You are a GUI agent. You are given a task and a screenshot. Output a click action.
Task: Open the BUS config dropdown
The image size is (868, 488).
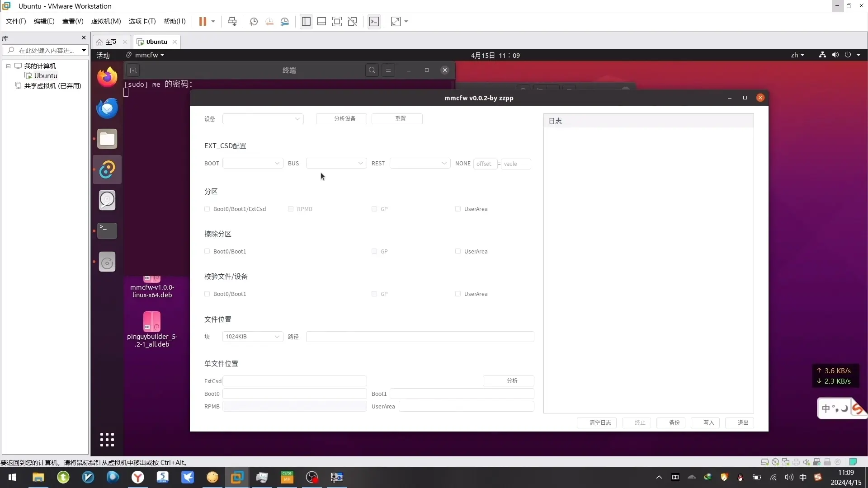[336, 164]
